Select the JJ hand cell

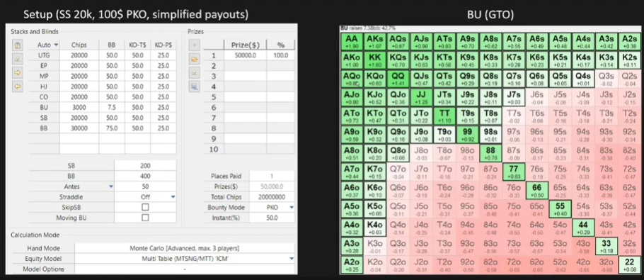pyautogui.click(x=421, y=97)
